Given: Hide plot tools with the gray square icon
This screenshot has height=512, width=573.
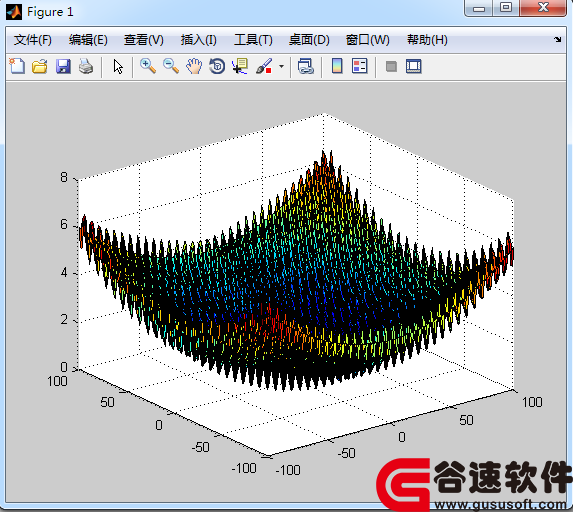Looking at the screenshot, I should pos(391,67).
